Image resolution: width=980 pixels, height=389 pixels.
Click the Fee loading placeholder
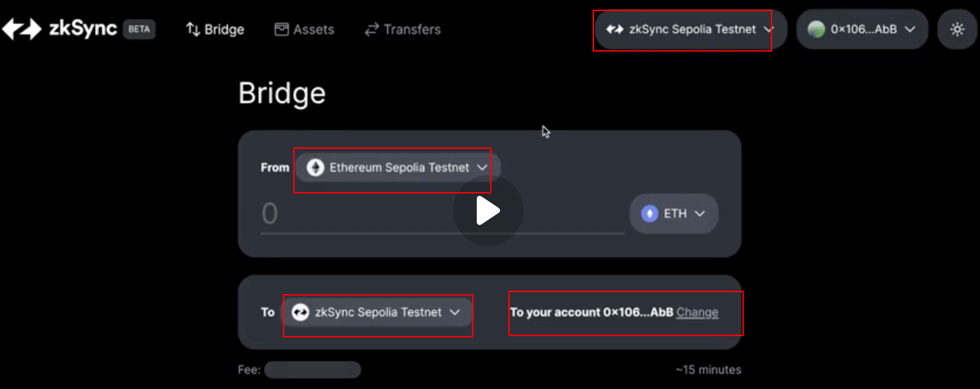(312, 370)
